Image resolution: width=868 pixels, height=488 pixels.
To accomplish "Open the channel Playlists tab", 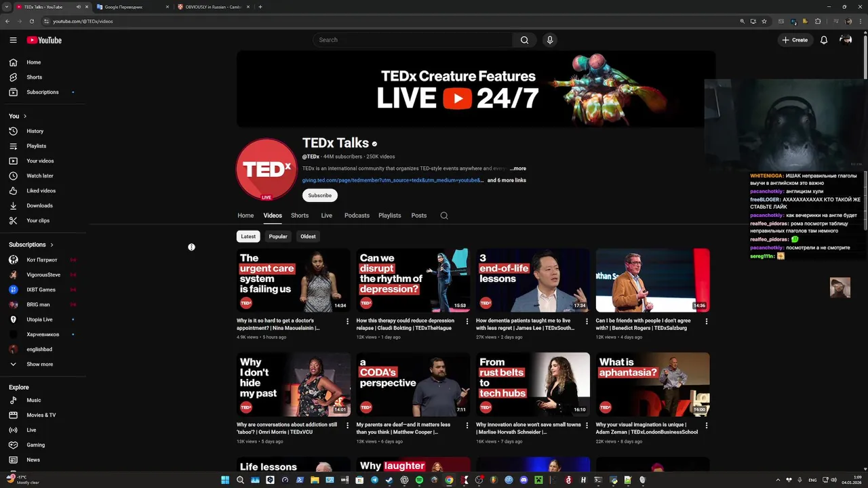I will coord(390,216).
